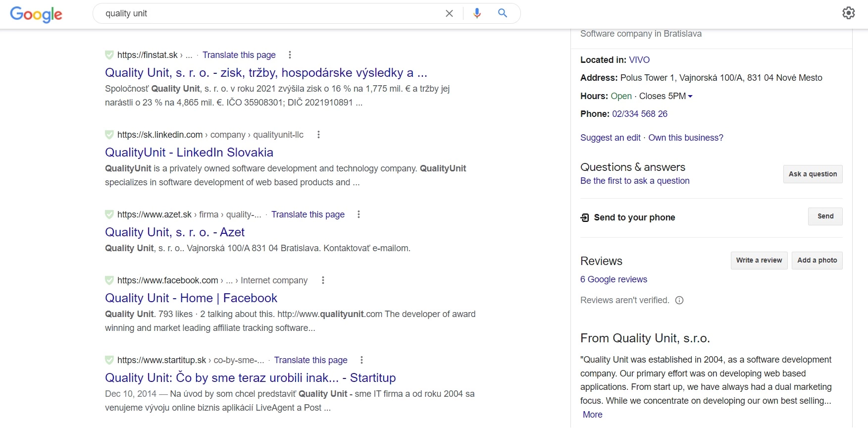Clear the search box with X icon
This screenshot has height=429, width=868.
tap(449, 13)
